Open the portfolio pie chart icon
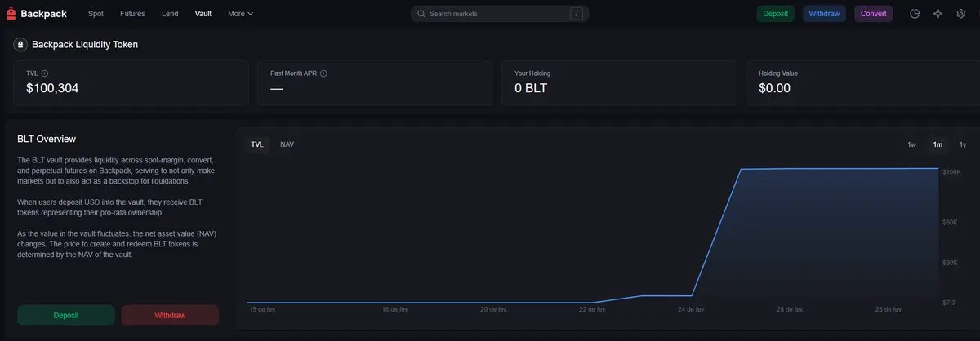The height and width of the screenshot is (341, 980). [x=915, y=14]
